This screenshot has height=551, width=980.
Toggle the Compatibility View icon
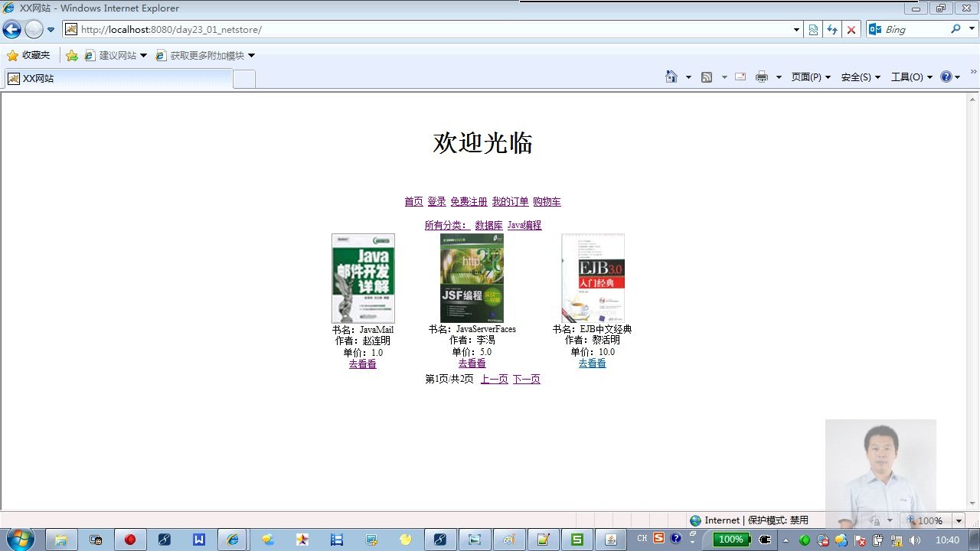pos(813,30)
